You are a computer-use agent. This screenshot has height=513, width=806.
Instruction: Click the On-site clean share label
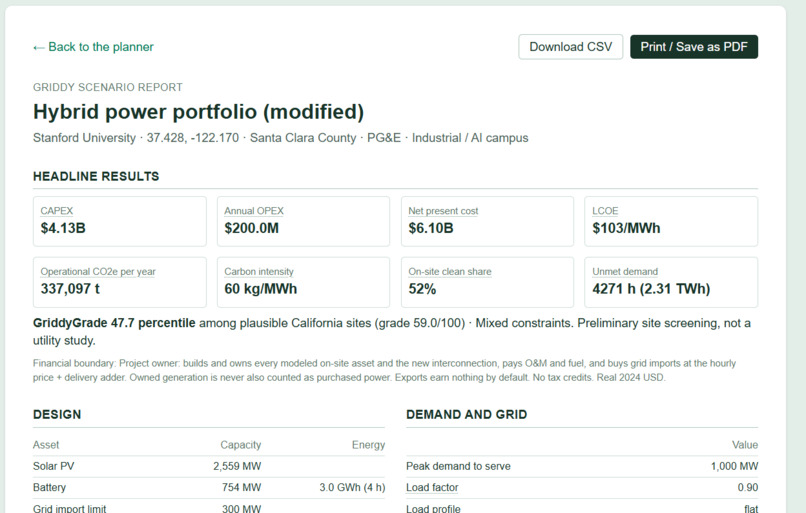point(450,271)
